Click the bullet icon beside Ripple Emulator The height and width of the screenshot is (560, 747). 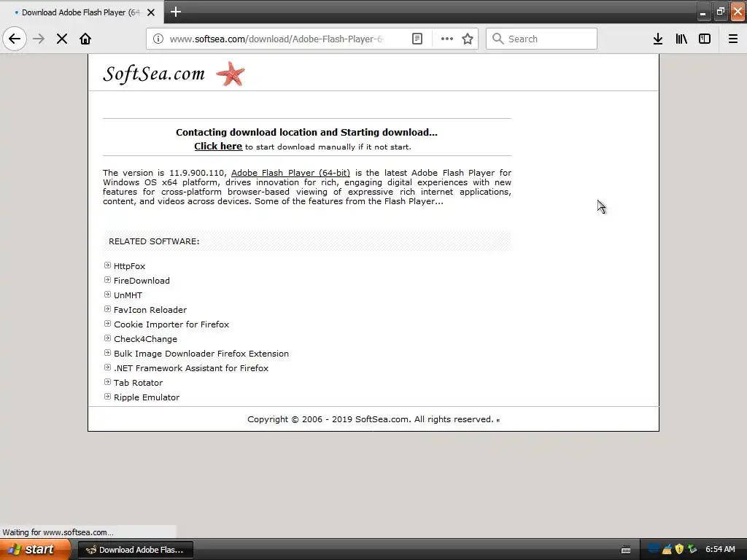tap(108, 397)
